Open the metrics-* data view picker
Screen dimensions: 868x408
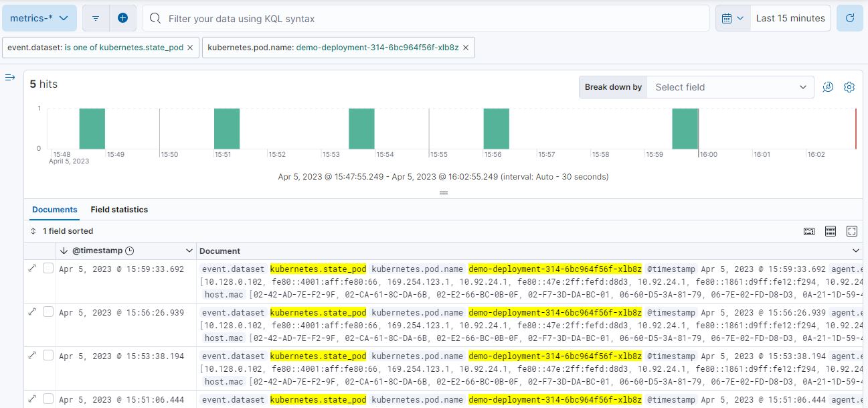(x=39, y=18)
